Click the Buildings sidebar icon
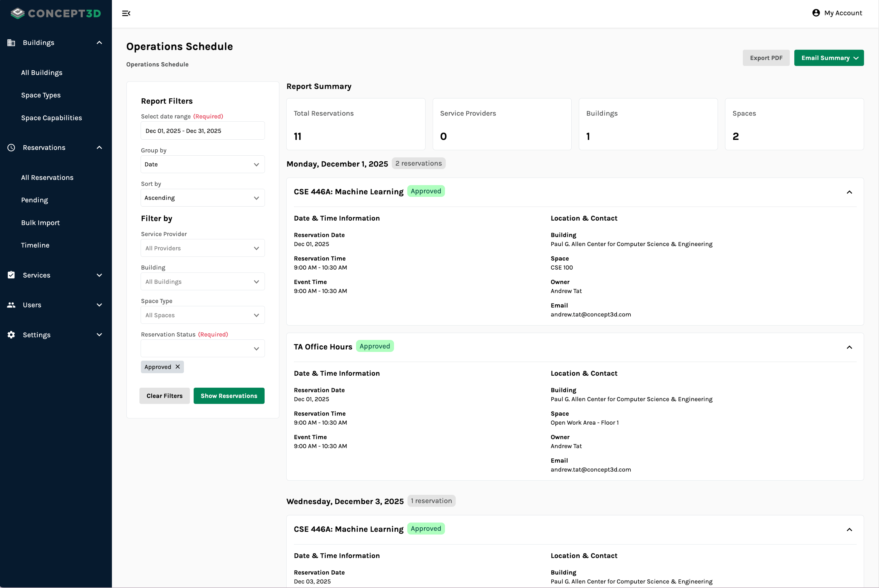This screenshot has height=588, width=879. (x=11, y=43)
